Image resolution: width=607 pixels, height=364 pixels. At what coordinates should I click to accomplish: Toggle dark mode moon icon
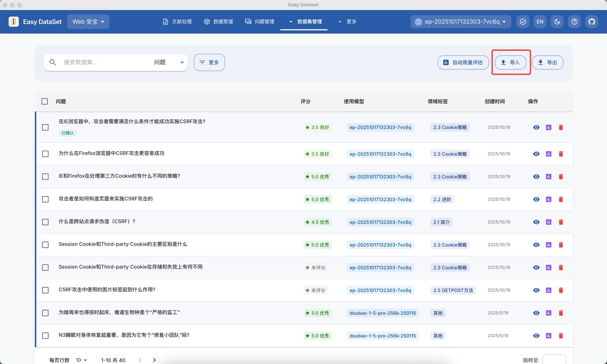pyautogui.click(x=557, y=22)
